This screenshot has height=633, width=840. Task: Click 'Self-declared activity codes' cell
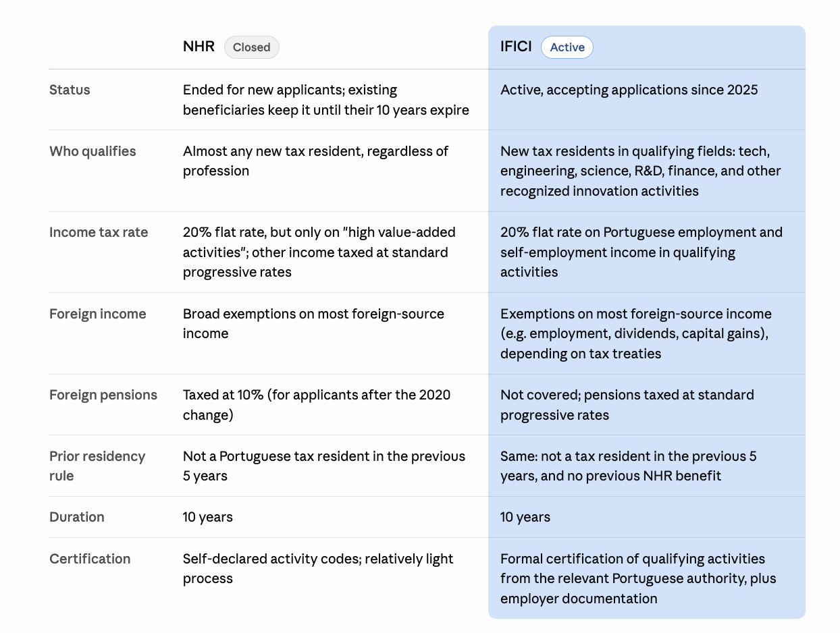[x=318, y=568]
